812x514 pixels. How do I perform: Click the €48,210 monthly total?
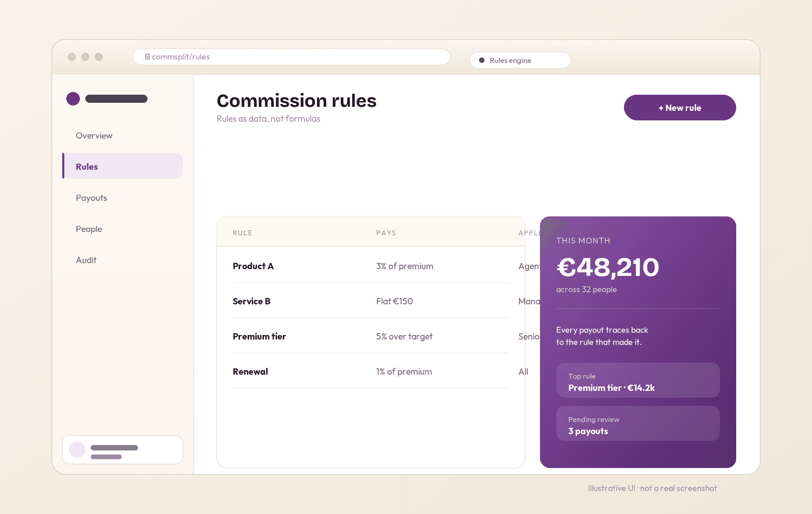tap(608, 267)
